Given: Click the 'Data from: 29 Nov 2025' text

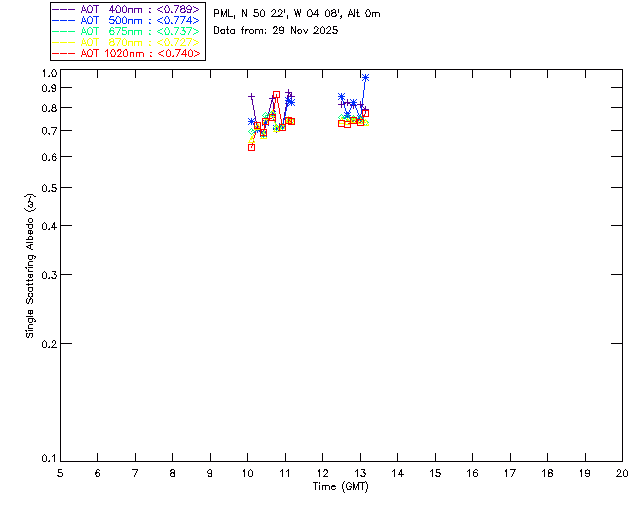Looking at the screenshot, I should tap(276, 30).
